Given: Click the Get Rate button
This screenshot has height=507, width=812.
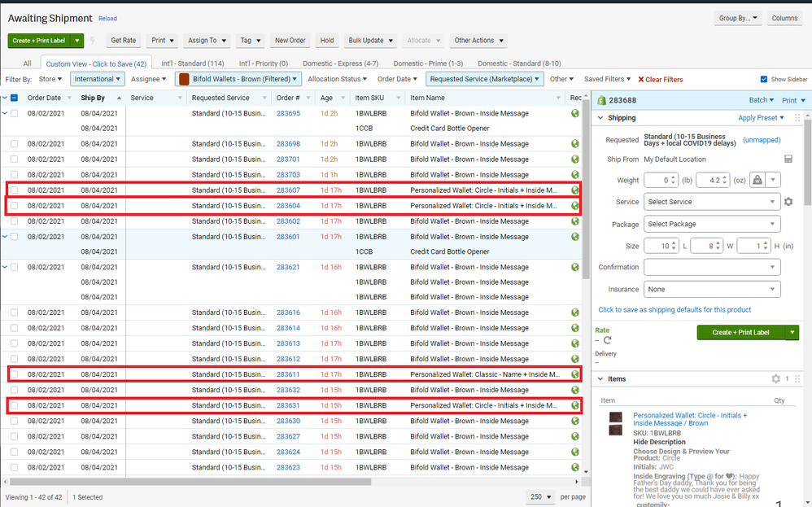Looking at the screenshot, I should (x=124, y=41).
